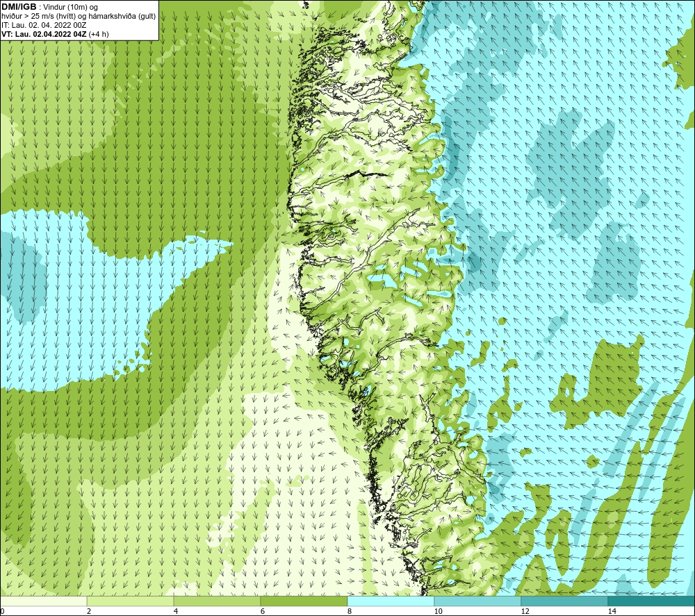Screen dimensions: 695x616
Task: Click the legend label '10'
Action: coord(439,612)
